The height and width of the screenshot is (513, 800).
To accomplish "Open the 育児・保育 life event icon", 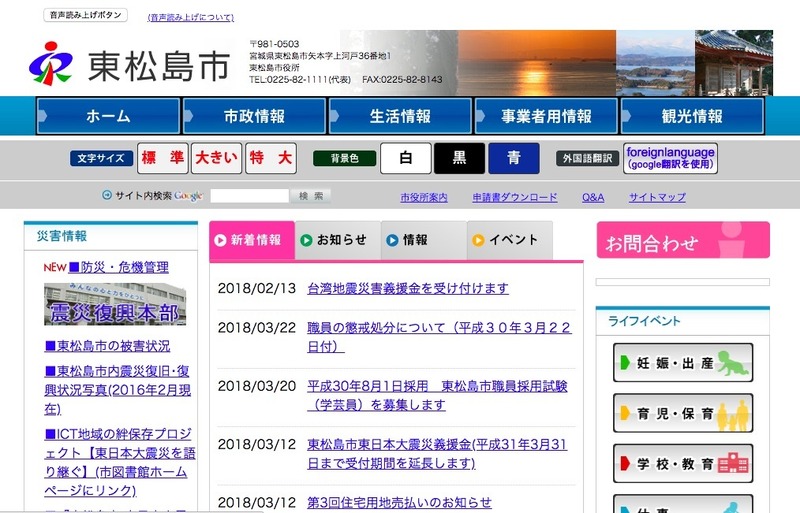I will pyautogui.click(x=682, y=413).
